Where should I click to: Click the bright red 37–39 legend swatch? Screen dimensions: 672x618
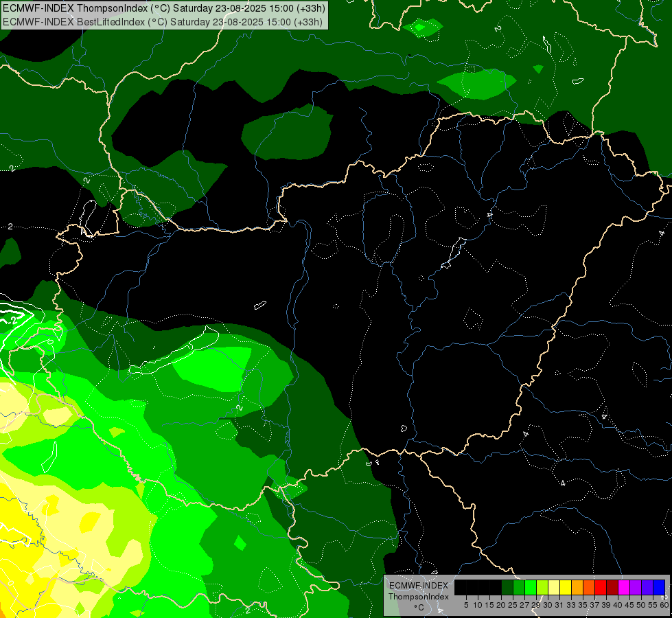point(601,587)
